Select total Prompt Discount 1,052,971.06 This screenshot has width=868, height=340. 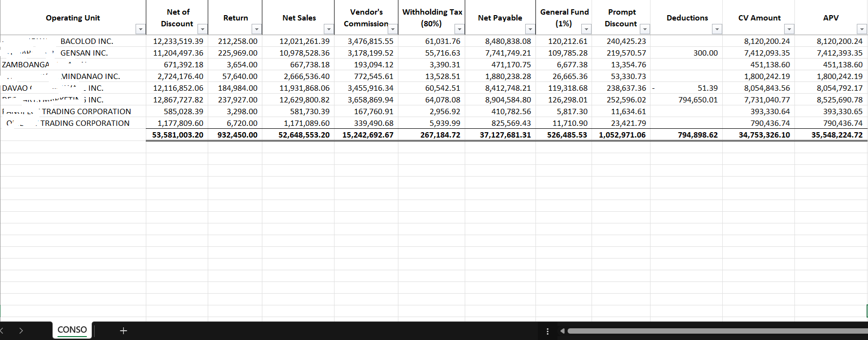(622, 135)
